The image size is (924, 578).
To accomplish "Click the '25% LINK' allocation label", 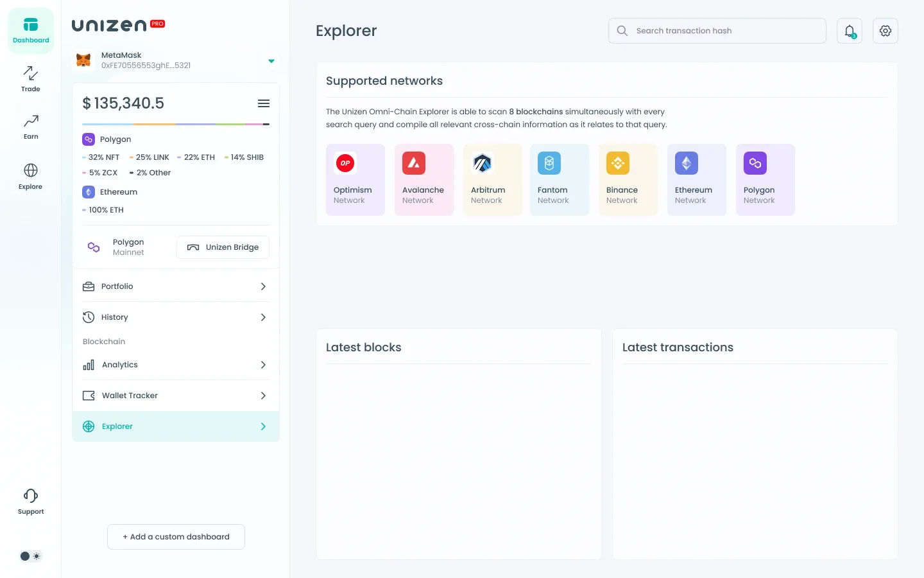I will (x=150, y=157).
